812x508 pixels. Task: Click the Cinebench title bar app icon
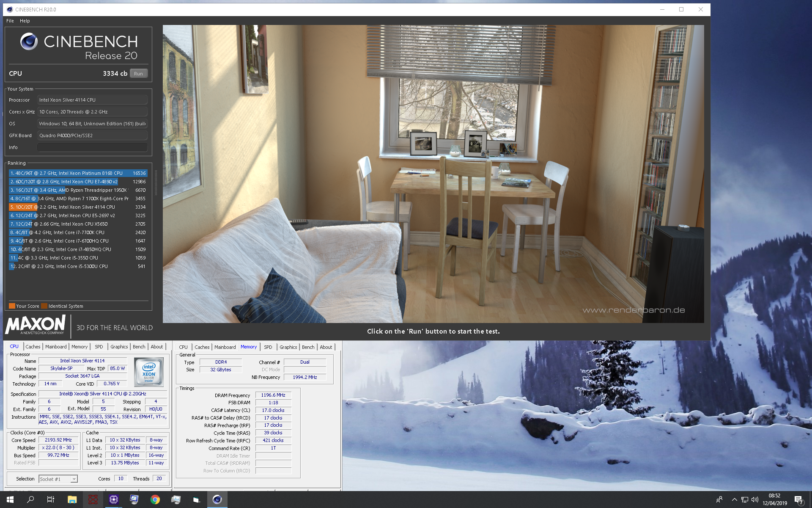pyautogui.click(x=10, y=9)
